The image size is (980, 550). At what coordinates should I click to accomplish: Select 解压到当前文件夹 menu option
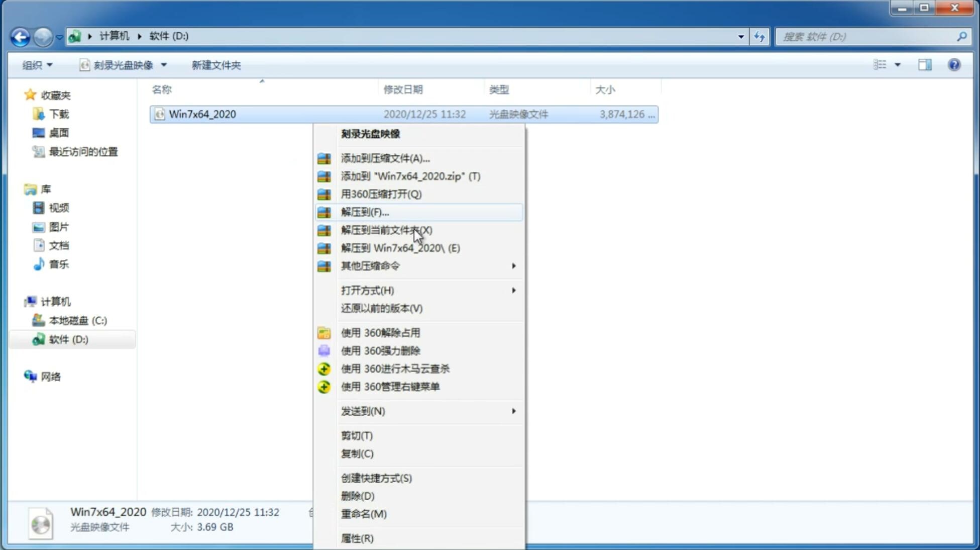386,230
